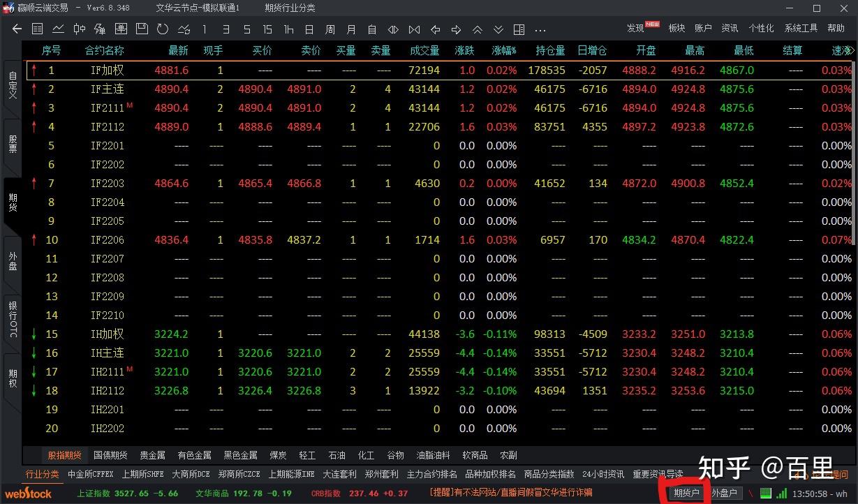Collapse view with double-up chevron
The image size is (858, 504).
tap(478, 29)
